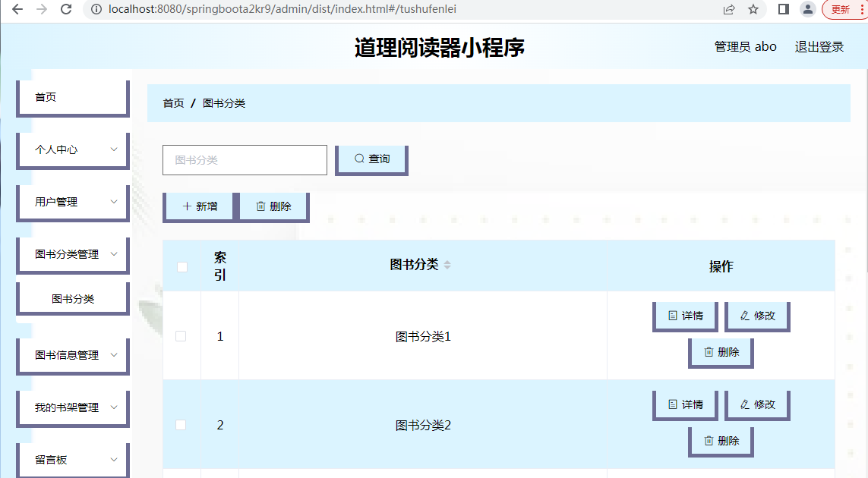Check the checkbox for row 图书分类1

181,336
